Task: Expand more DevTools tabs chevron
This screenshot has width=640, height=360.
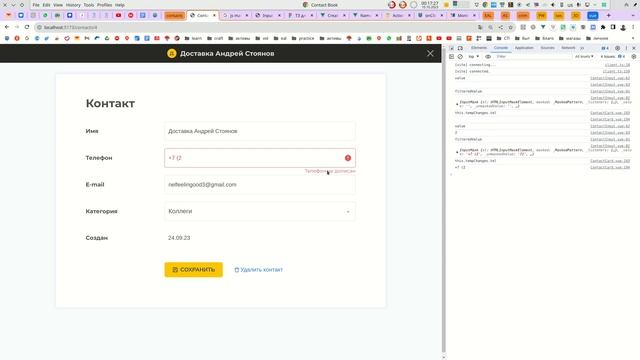Action: 582,48
